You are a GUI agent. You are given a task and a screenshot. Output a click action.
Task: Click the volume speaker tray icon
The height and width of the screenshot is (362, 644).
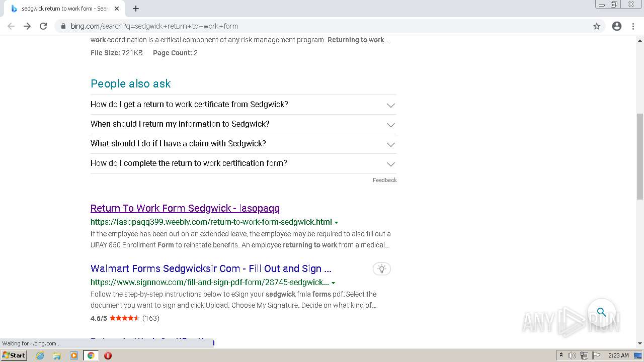coord(572,355)
